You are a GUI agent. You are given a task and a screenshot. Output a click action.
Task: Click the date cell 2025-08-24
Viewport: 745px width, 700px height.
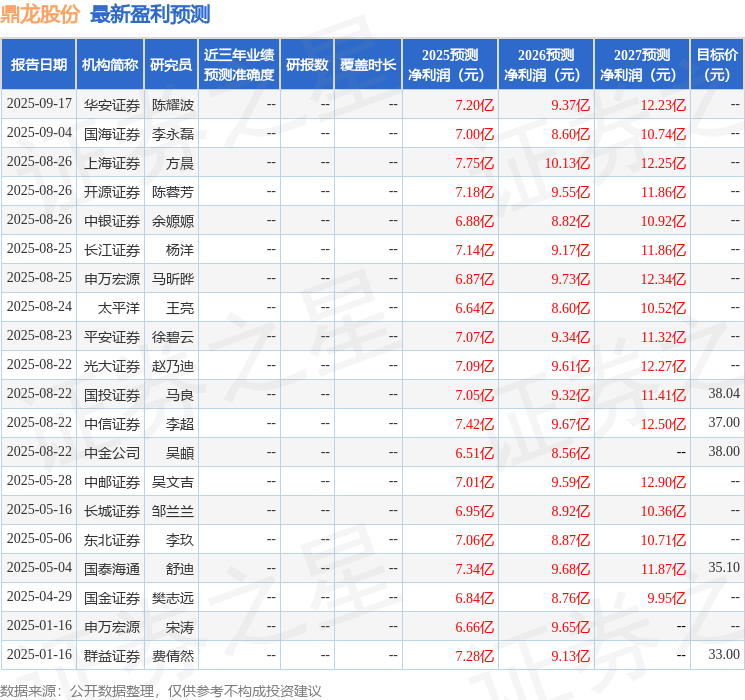point(39,307)
